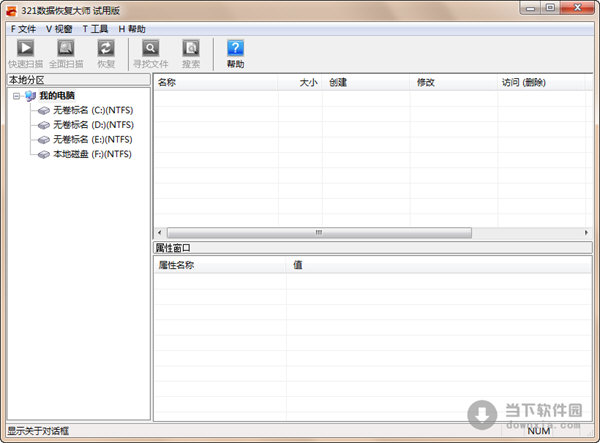Image resolution: width=600 pixels, height=443 pixels.
Task: Open the H 帮助 (Help) menu
Action: (x=132, y=29)
